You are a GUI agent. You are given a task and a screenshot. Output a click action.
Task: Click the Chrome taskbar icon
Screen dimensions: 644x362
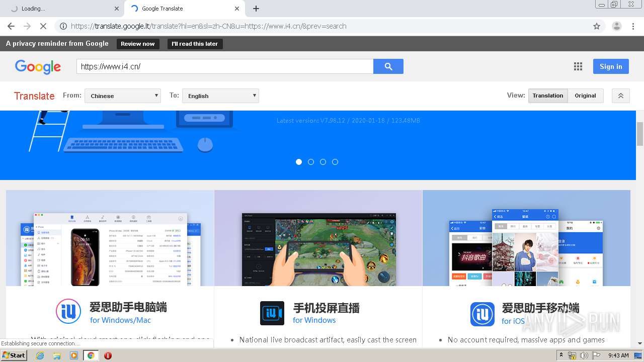tap(91, 355)
